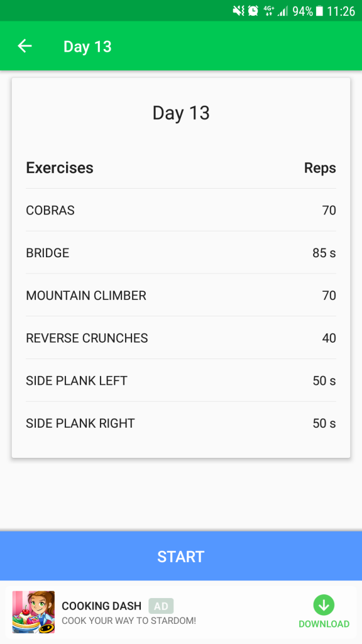Start the Day 13 workout
362x644 pixels.
[x=181, y=556]
